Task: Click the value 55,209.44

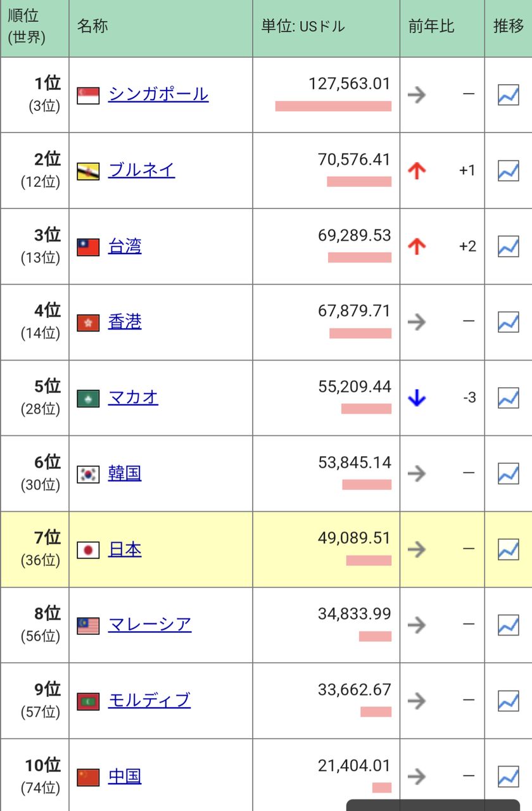Action: tap(355, 386)
